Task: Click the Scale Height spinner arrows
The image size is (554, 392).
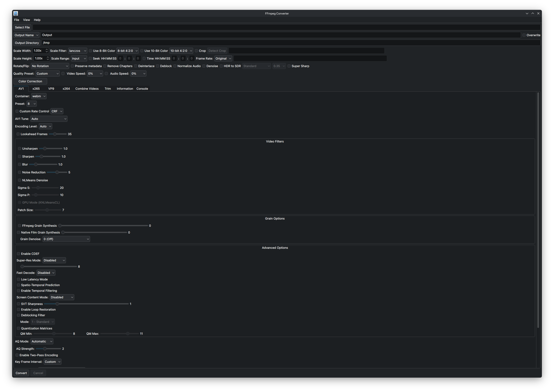Action: [48, 58]
